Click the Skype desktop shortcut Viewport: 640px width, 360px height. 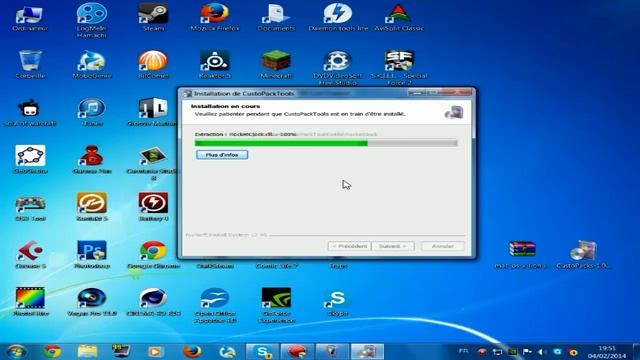coord(338,302)
